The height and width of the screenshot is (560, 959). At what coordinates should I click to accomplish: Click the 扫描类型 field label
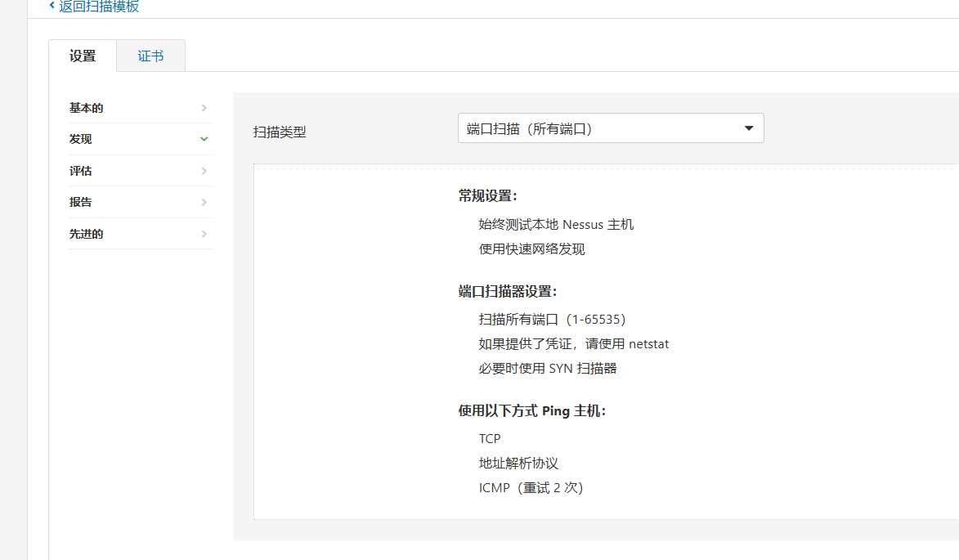pyautogui.click(x=280, y=132)
